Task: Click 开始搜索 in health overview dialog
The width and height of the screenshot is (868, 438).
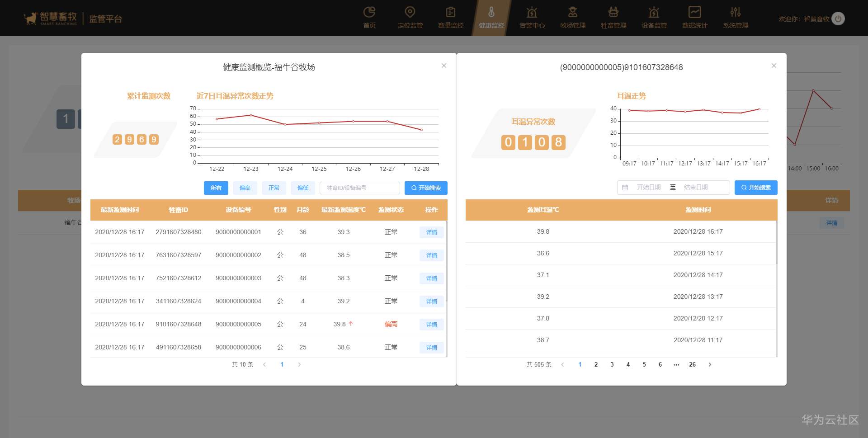Action: click(426, 188)
